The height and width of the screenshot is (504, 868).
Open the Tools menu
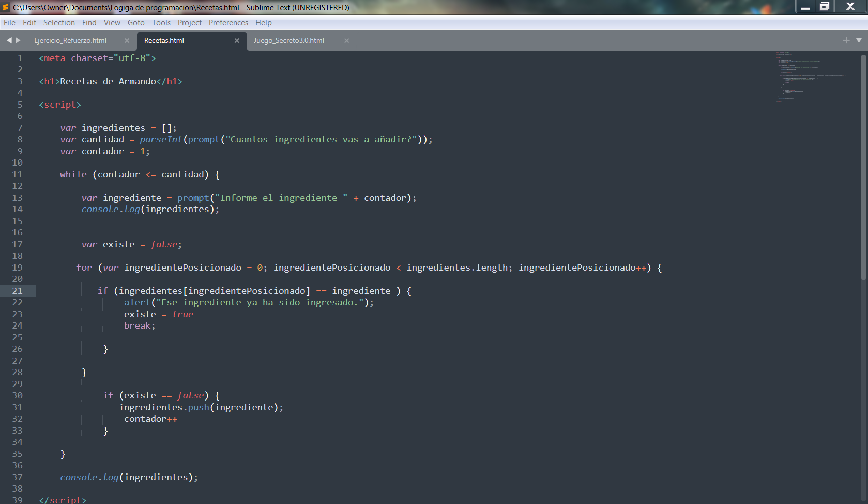tap(161, 23)
